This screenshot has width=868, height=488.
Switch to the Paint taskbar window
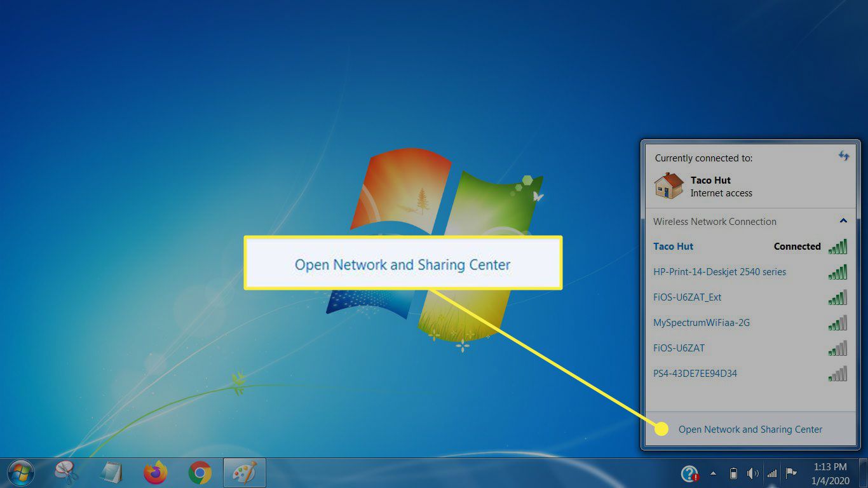[x=245, y=473]
